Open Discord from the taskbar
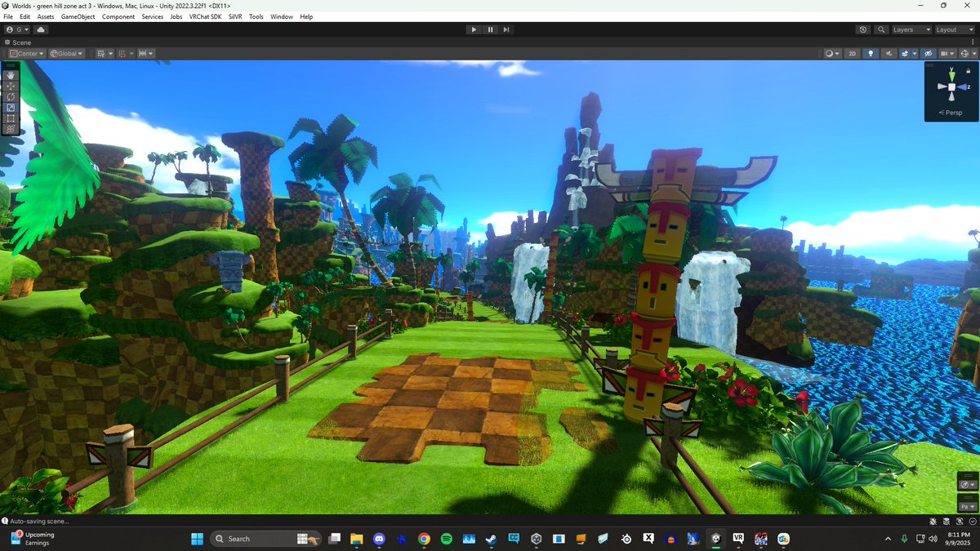 pyautogui.click(x=378, y=539)
